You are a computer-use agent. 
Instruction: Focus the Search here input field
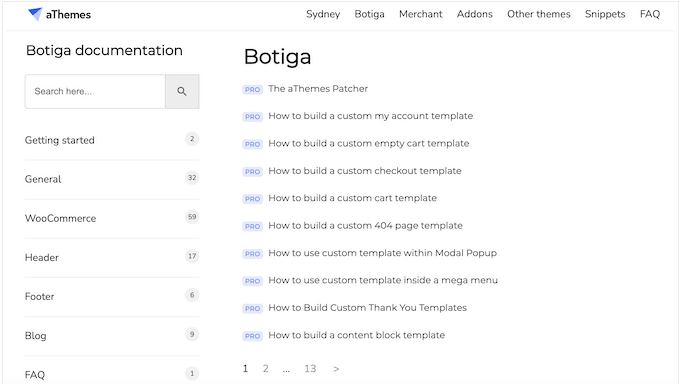(x=95, y=92)
